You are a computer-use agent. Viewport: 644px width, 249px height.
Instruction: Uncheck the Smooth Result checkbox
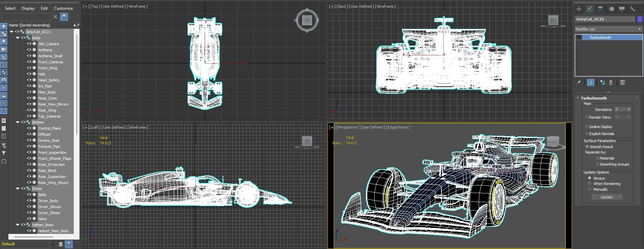pos(587,147)
